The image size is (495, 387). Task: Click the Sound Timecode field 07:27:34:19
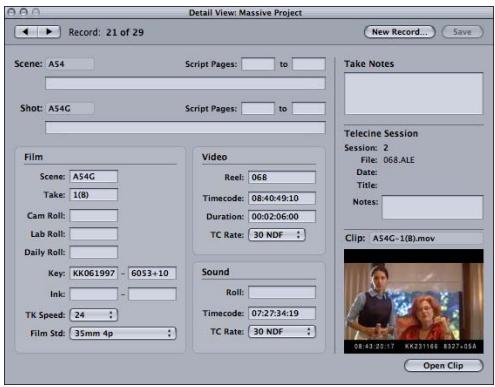coord(282,313)
